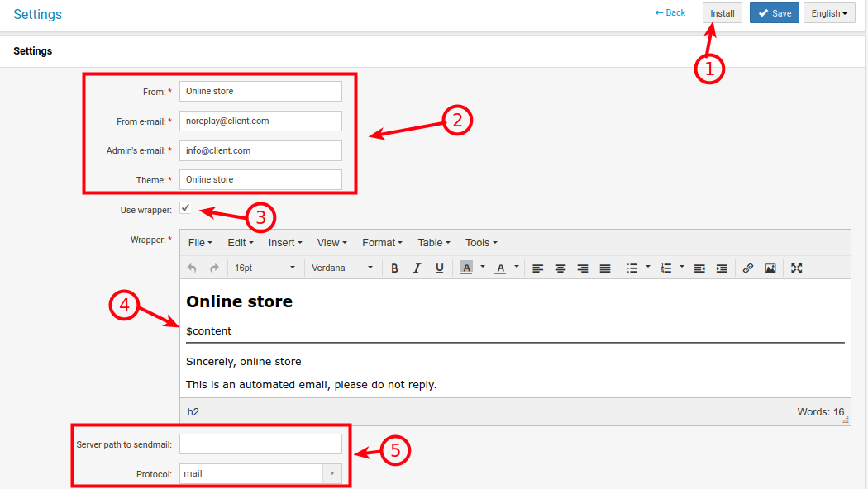Screen dimensions: 868x489
Task: Uncheck the Use wrapper checkbox
Action: [x=185, y=208]
